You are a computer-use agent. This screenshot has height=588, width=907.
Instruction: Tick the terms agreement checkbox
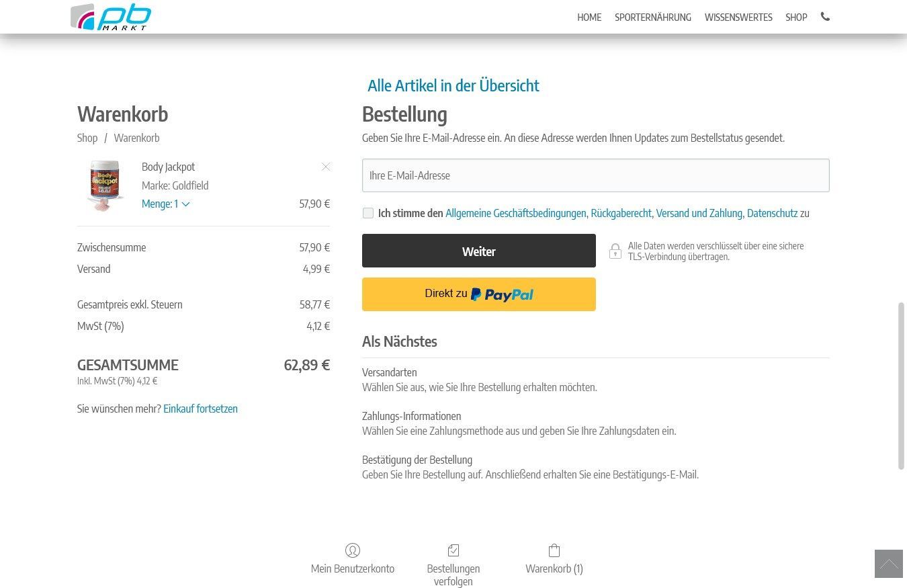(368, 213)
